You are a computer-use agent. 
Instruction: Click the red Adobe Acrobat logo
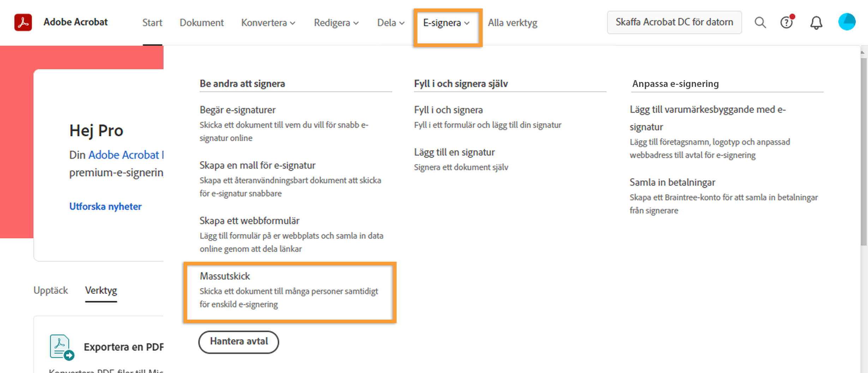pyautogui.click(x=23, y=22)
